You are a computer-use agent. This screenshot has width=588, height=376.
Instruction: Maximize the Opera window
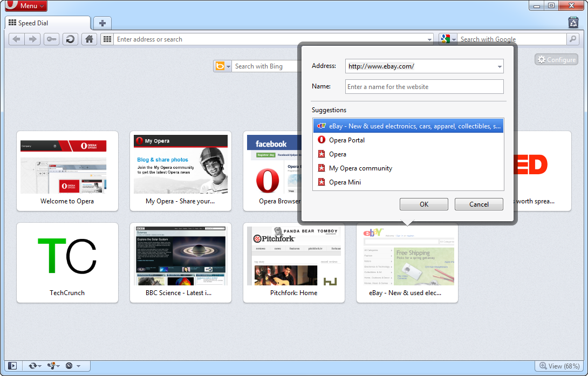click(552, 5)
